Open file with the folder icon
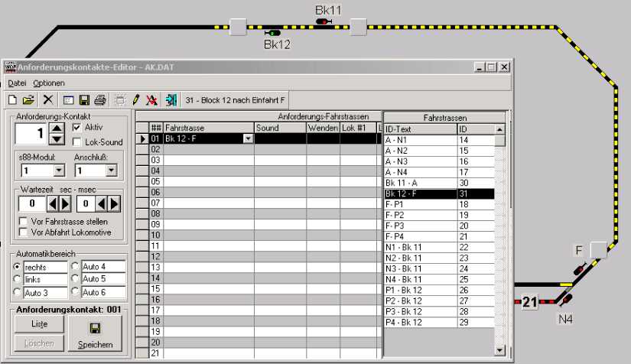This screenshot has height=364, width=631. coord(28,99)
